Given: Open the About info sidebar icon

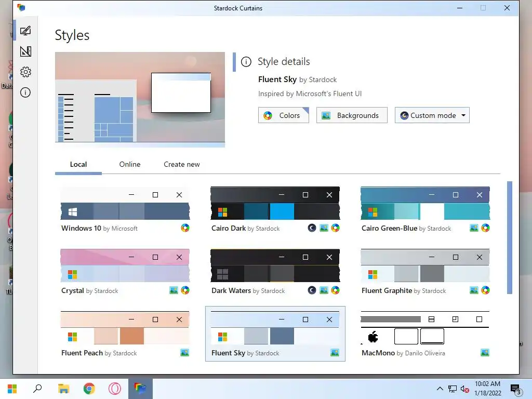Looking at the screenshot, I should 25,92.
